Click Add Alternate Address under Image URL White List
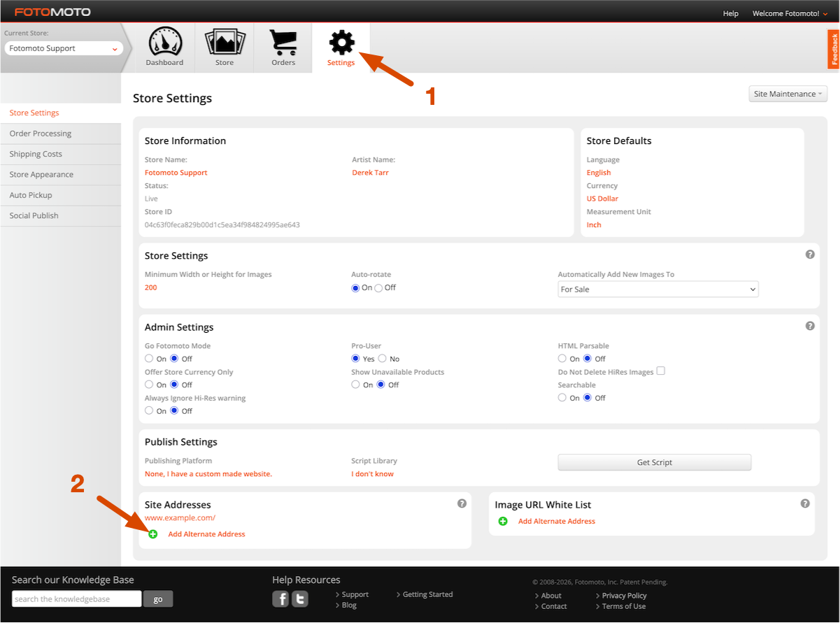Viewport: 840px width, 623px height. coord(557,522)
